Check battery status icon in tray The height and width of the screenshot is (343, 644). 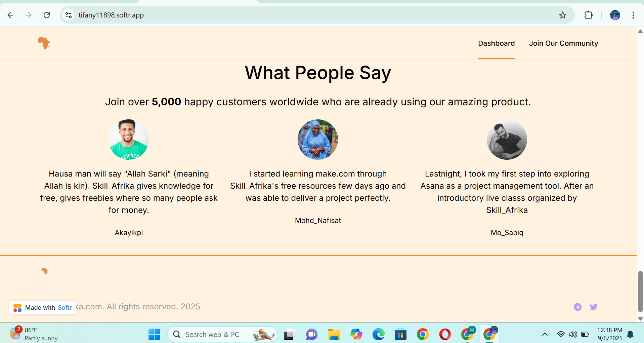click(585, 334)
